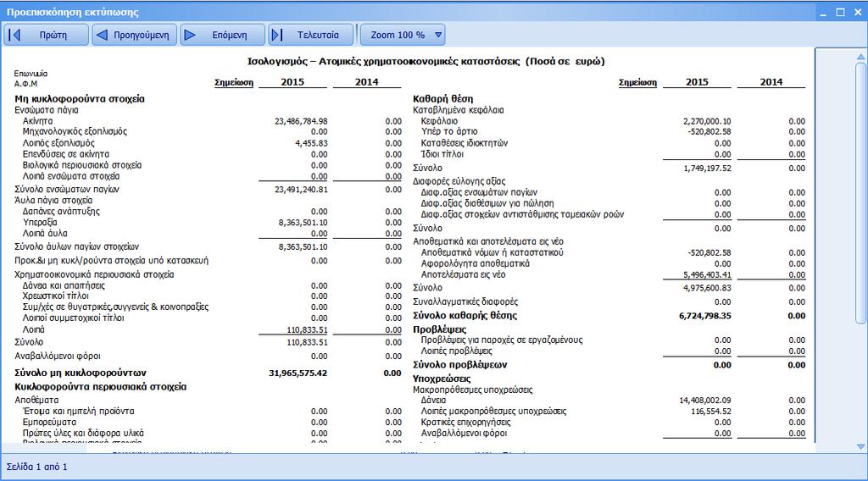Select the Α.Φ.Μ label
The image size is (868, 481).
[x=25, y=84]
